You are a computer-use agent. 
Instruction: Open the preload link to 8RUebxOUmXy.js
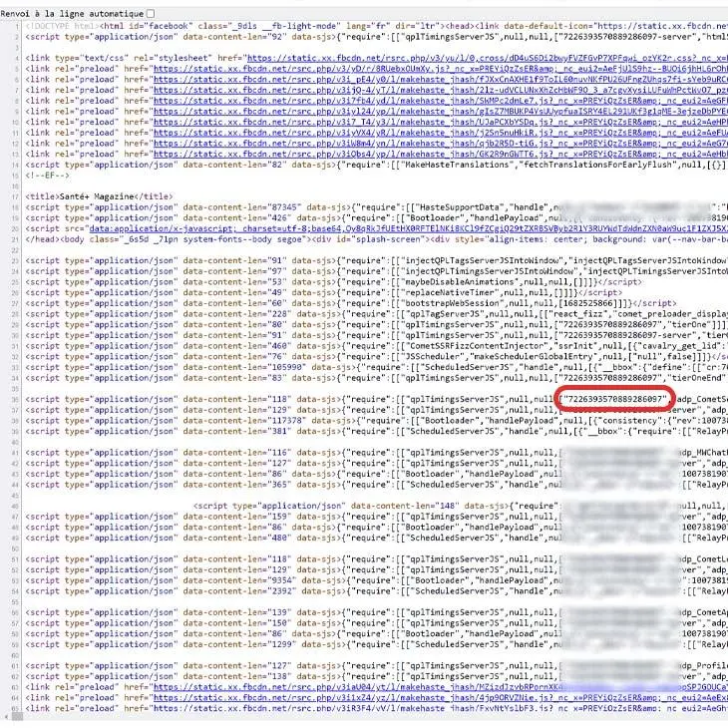(440, 69)
